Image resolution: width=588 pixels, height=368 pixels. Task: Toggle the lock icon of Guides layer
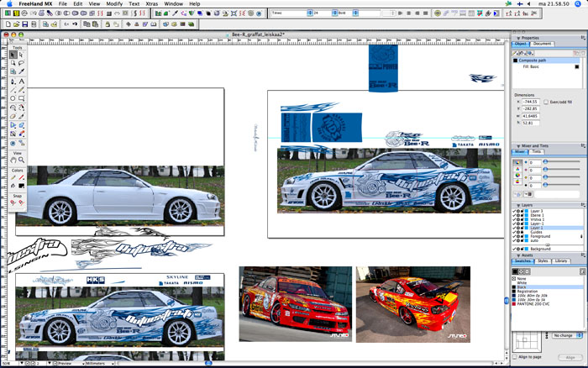[x=522, y=232]
